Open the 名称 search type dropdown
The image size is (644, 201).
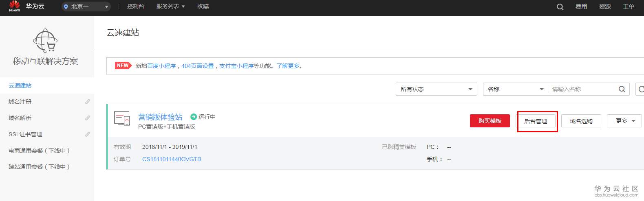pos(516,89)
